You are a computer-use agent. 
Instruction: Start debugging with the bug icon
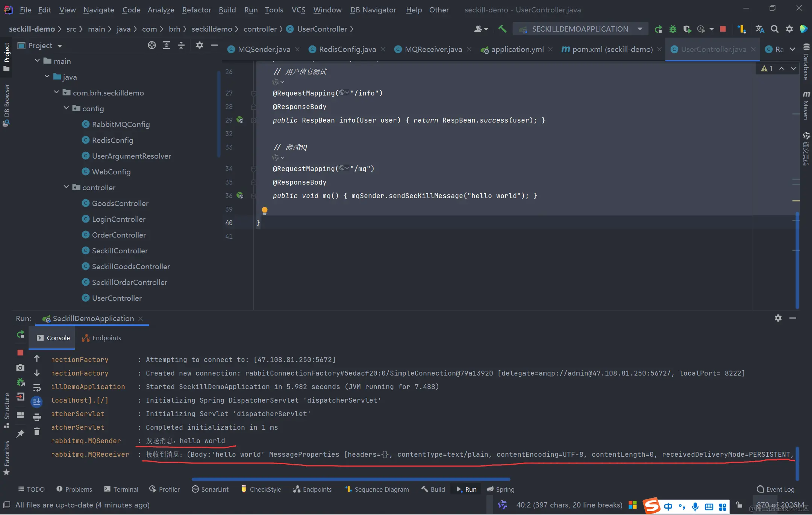point(673,29)
